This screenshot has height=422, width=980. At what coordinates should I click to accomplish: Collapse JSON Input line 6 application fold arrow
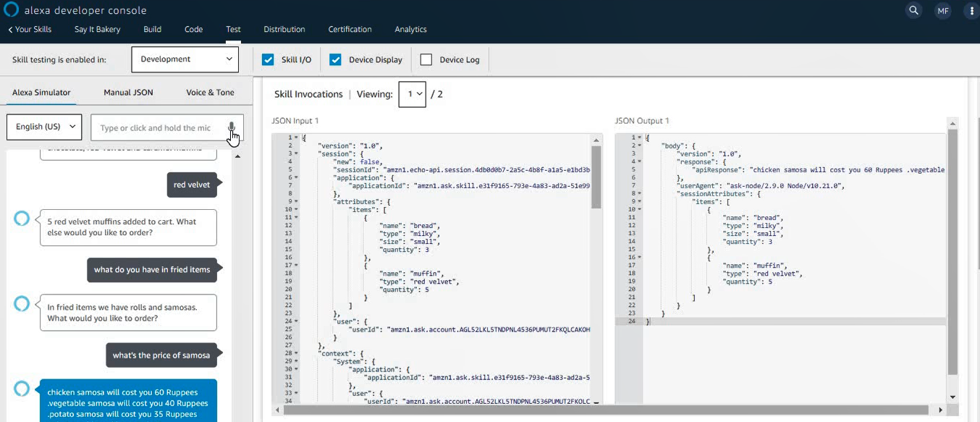[296, 177]
